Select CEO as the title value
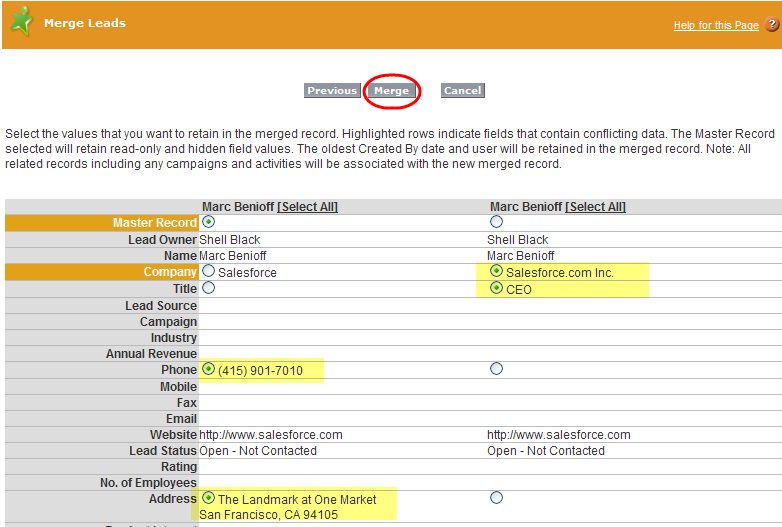The width and height of the screenshot is (782, 527). coord(496,288)
